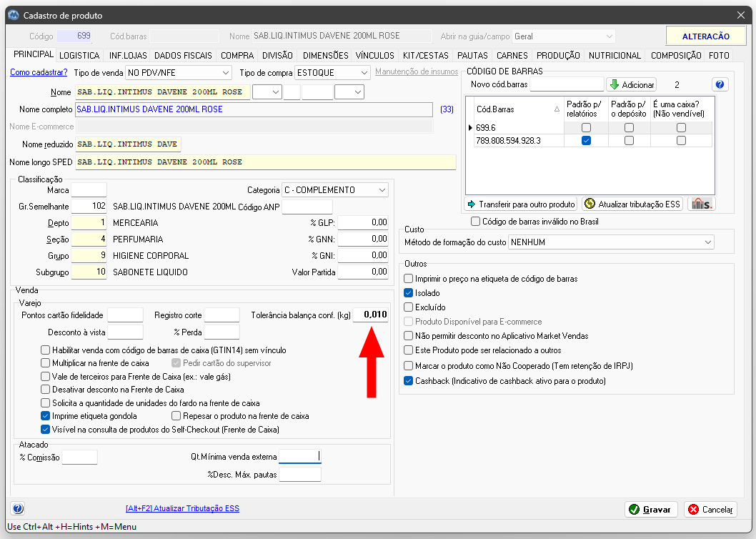Viewport: 756px width, 539px height.
Task: Click the blue help icon in barcode panel
Action: [720, 84]
